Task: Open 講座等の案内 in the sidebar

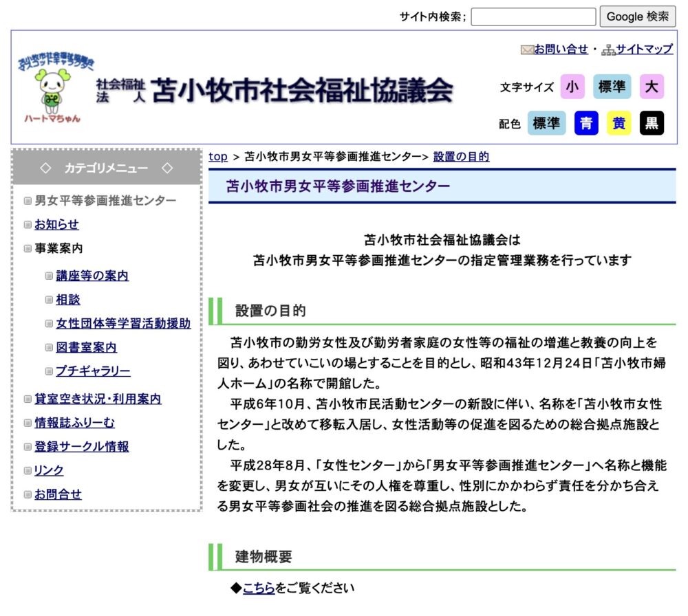Action: [x=92, y=276]
